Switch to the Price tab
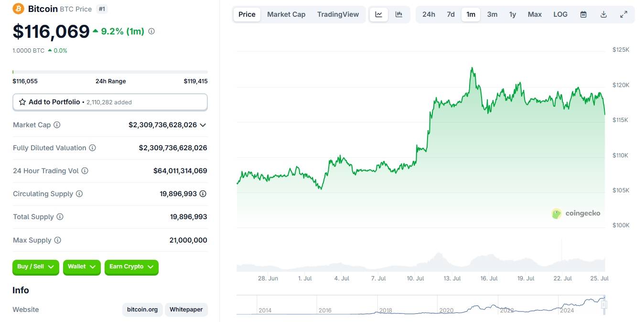 coord(247,14)
